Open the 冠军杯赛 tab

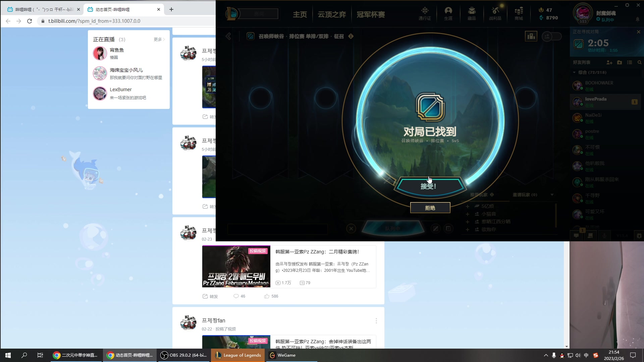[371, 14]
